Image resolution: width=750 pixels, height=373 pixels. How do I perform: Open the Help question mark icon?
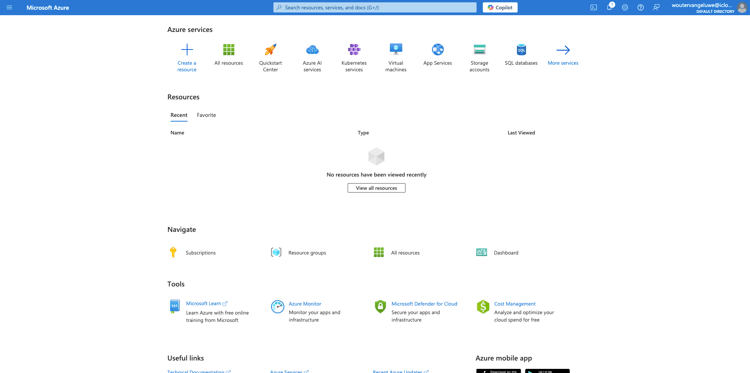click(x=640, y=7)
